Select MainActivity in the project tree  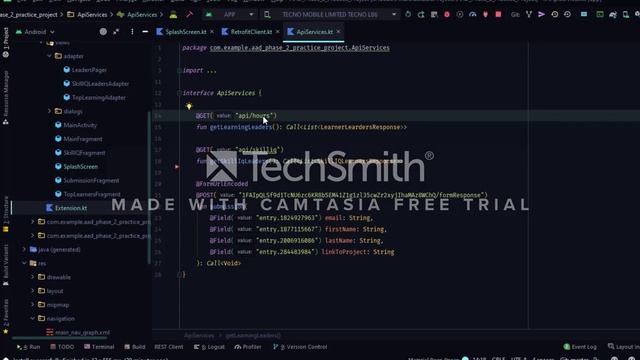(76, 125)
